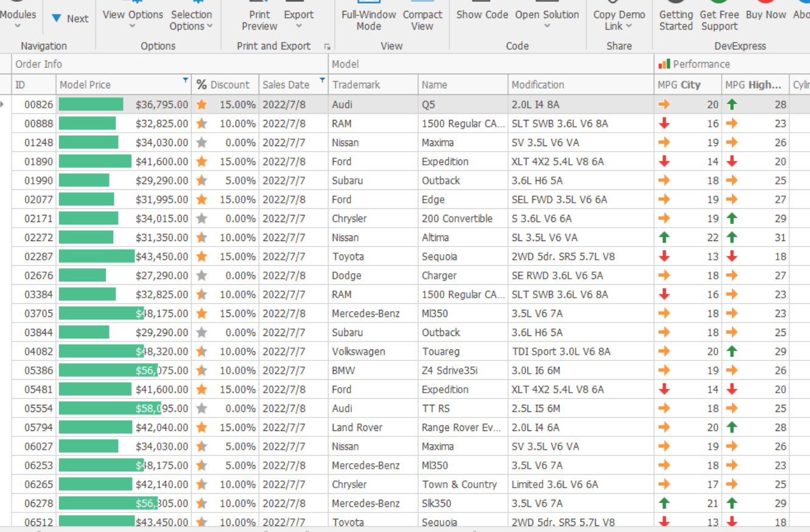
Task: Click the discount star in row 00826
Action: (202, 105)
